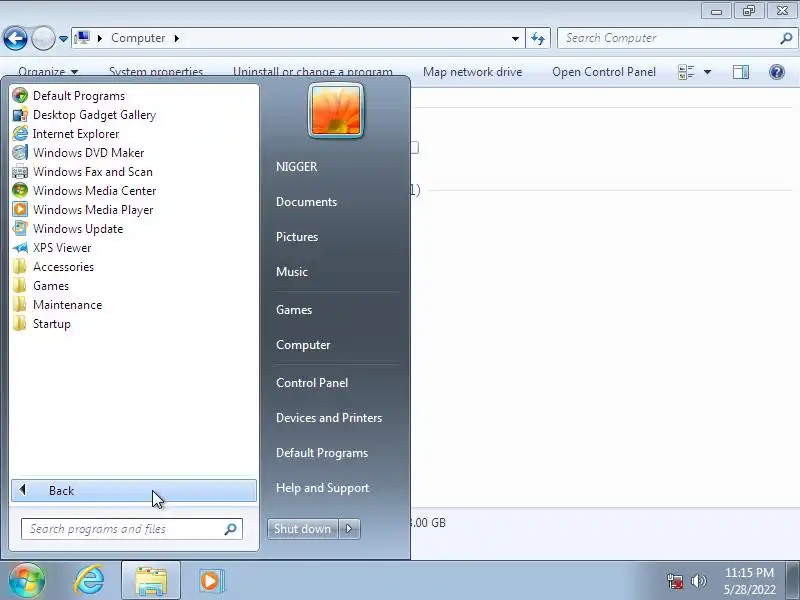Open Explorer Help question mark icon
The height and width of the screenshot is (600, 800).
[777, 72]
